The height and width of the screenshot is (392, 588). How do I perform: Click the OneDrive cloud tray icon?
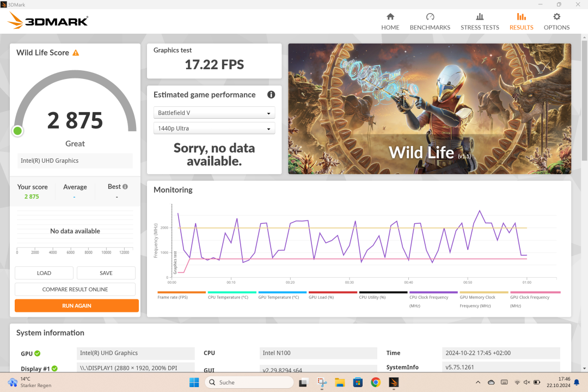[x=491, y=382]
